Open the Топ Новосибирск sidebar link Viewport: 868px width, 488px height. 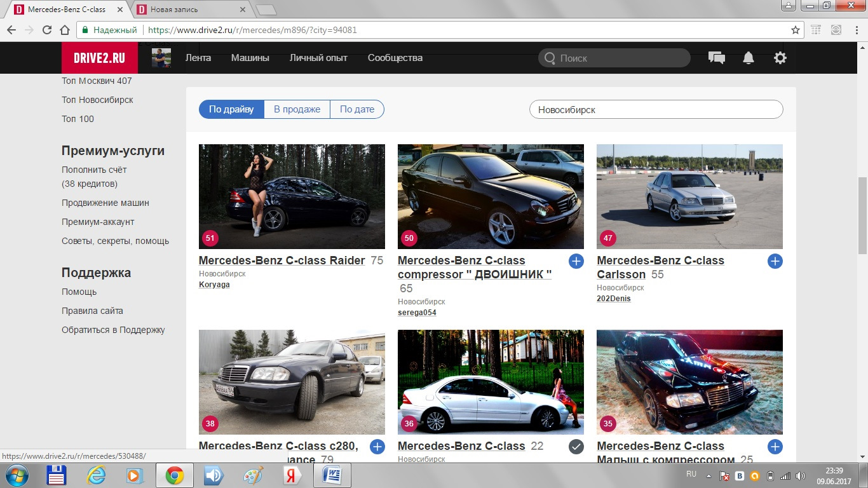[97, 100]
